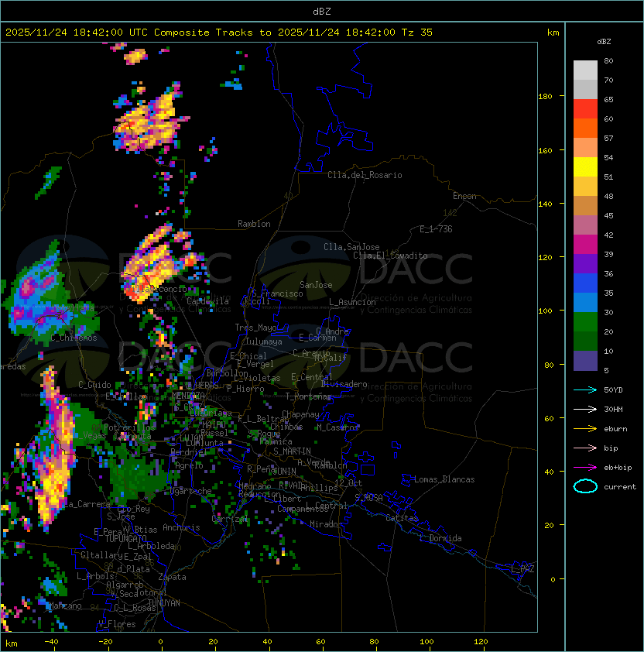The width and height of the screenshot is (644, 652).
Task: Click the 'Catitas' map label
Action: [402, 518]
